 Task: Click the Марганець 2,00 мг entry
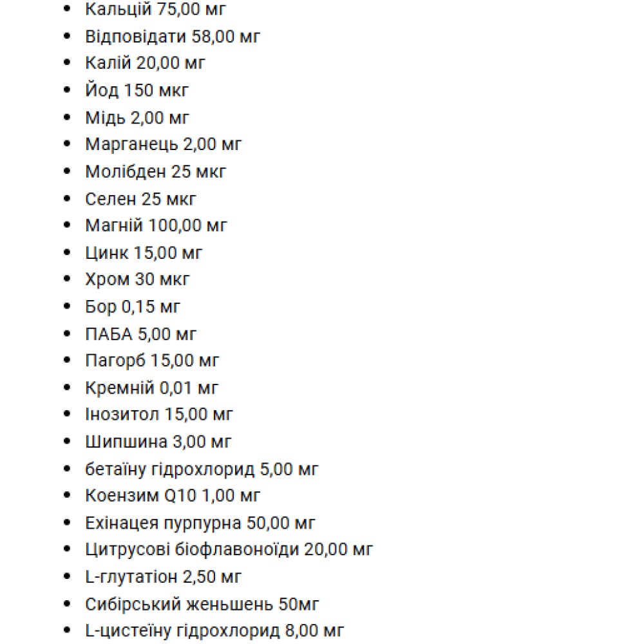click(164, 145)
